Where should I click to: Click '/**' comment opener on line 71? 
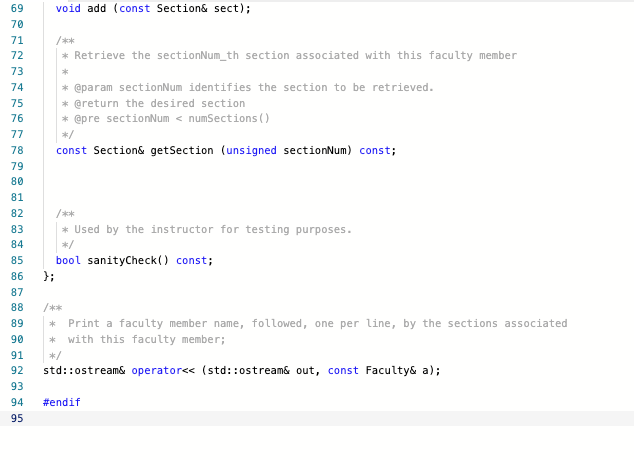(x=65, y=40)
